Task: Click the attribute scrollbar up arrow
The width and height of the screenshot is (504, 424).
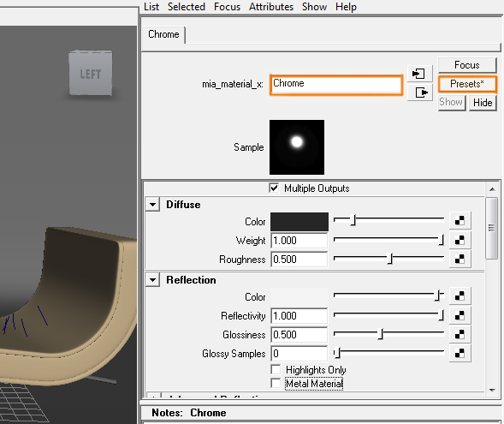Action: 492,189
